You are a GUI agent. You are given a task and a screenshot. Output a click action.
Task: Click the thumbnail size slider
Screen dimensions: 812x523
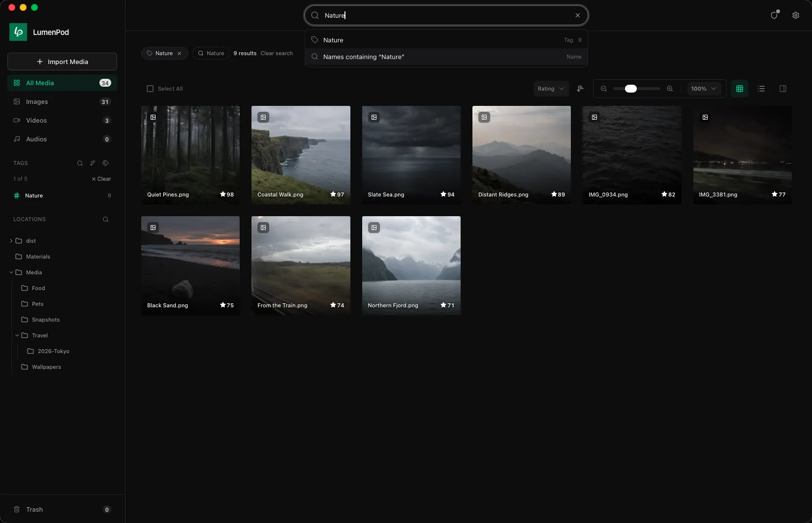636,89
